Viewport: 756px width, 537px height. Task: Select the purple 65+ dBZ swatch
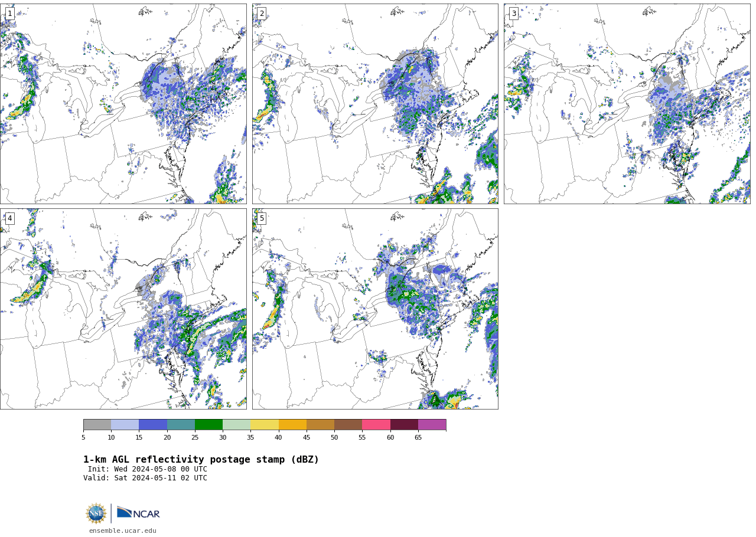(x=432, y=425)
